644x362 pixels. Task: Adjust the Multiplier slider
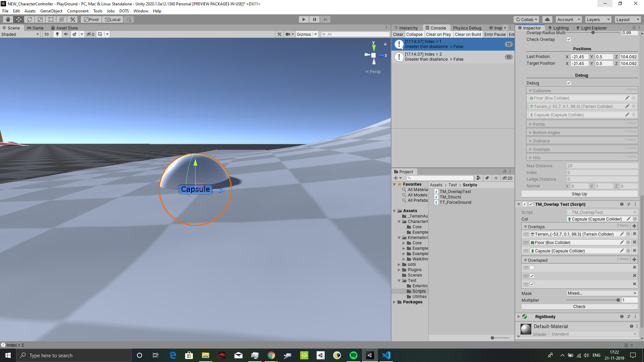click(x=618, y=300)
